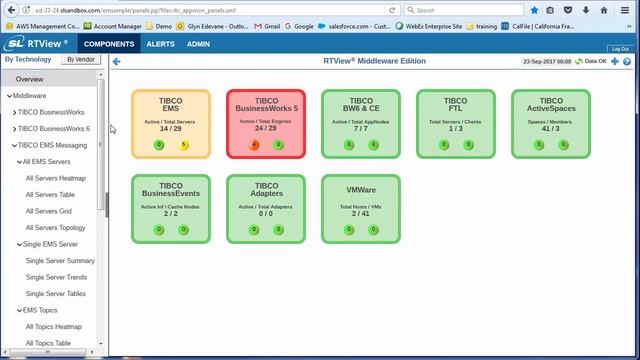Open Single Server Trends

56,277
